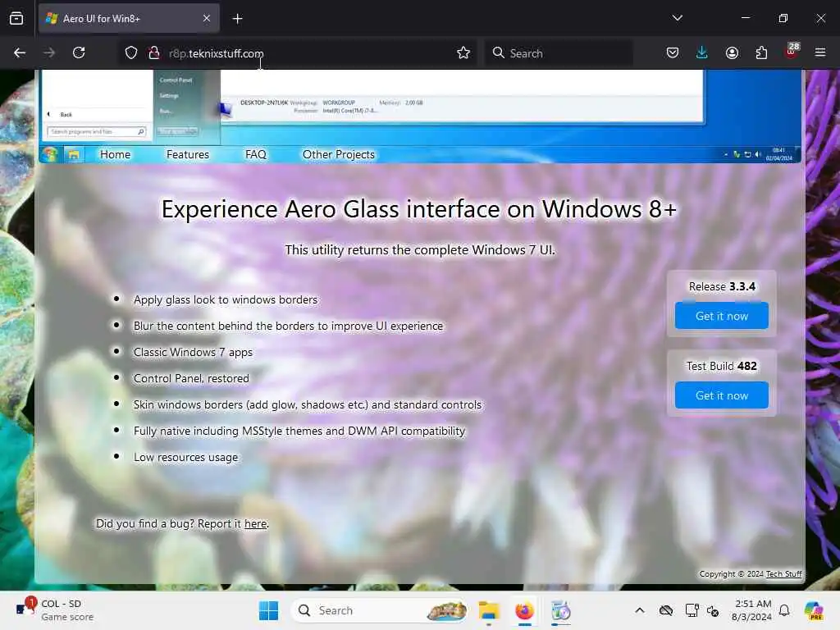Bookmark this page with the star icon
This screenshot has width=840, height=630.
[463, 52]
